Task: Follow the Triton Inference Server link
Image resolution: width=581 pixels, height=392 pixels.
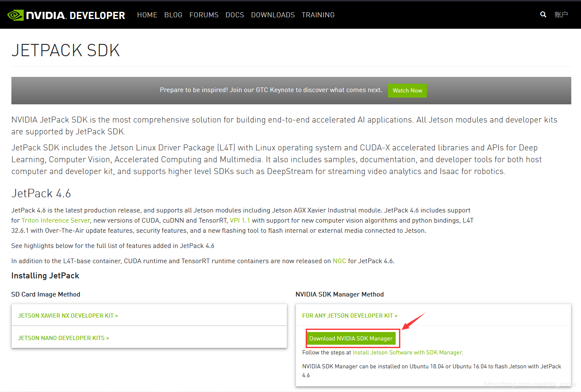Action: 56,220
